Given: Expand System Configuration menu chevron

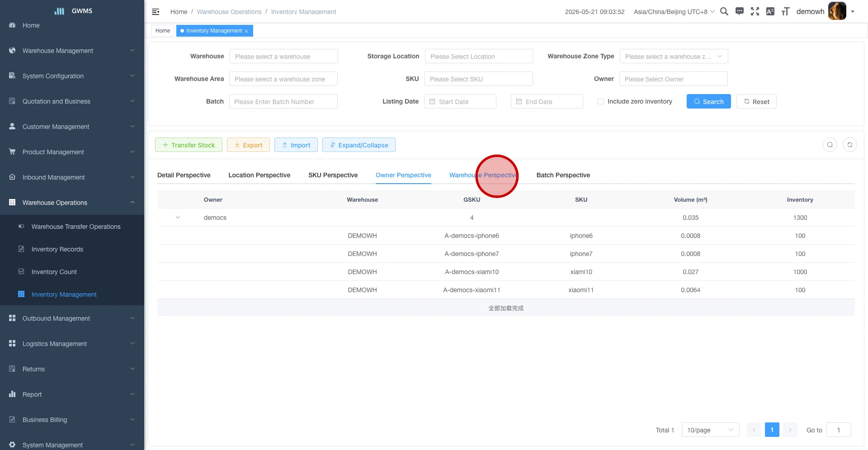Looking at the screenshot, I should click(132, 76).
